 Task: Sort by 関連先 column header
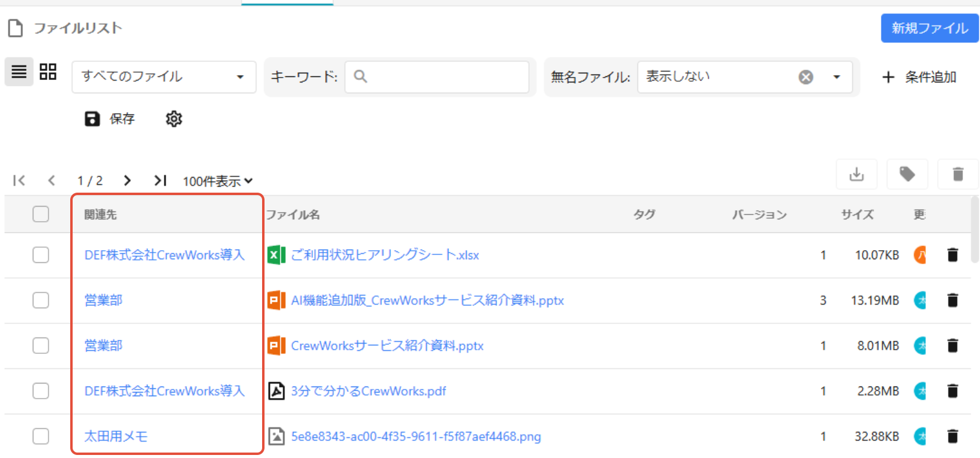click(x=100, y=214)
